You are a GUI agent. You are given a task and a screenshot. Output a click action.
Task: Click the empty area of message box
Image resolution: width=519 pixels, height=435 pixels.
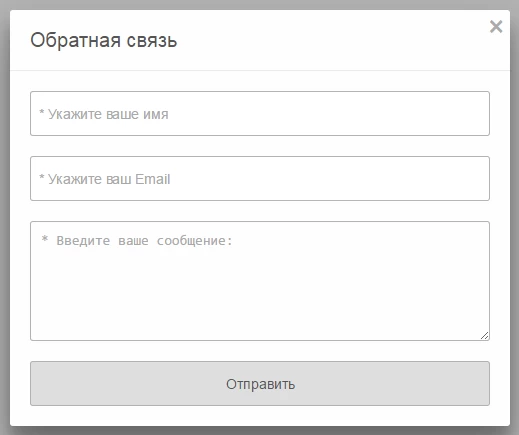click(260, 293)
